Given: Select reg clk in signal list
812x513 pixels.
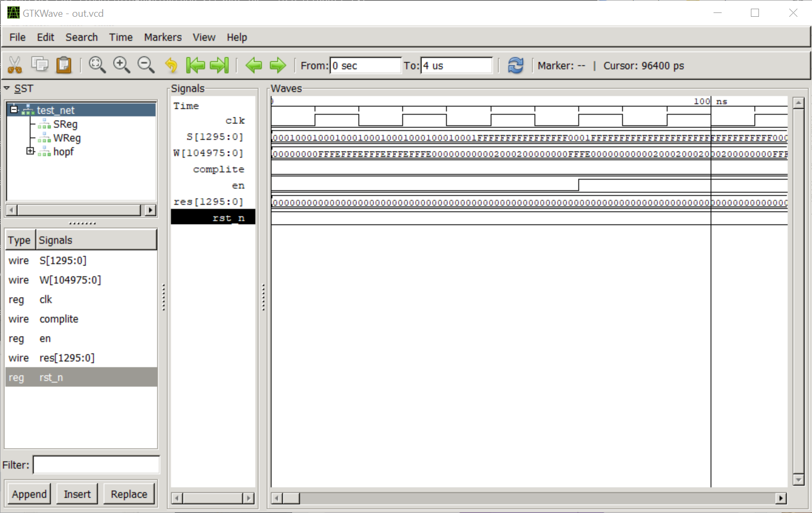Looking at the screenshot, I should [x=81, y=299].
